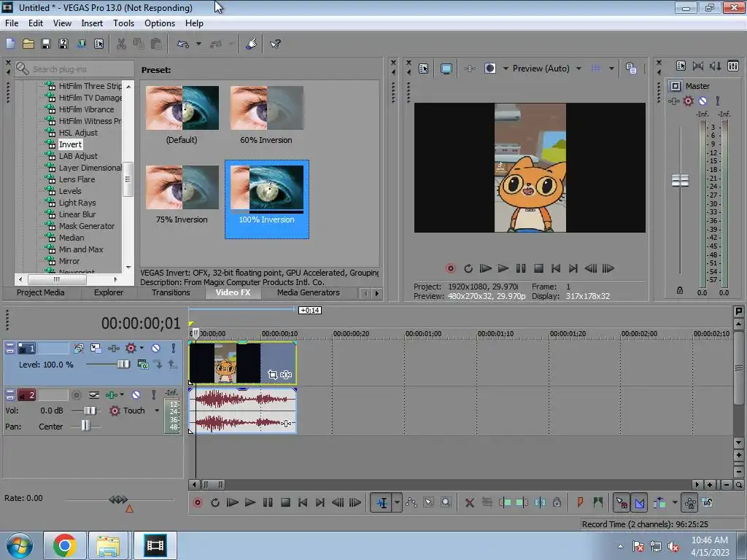
Task: Insert a marker with the orange marker icon
Action: [580, 502]
